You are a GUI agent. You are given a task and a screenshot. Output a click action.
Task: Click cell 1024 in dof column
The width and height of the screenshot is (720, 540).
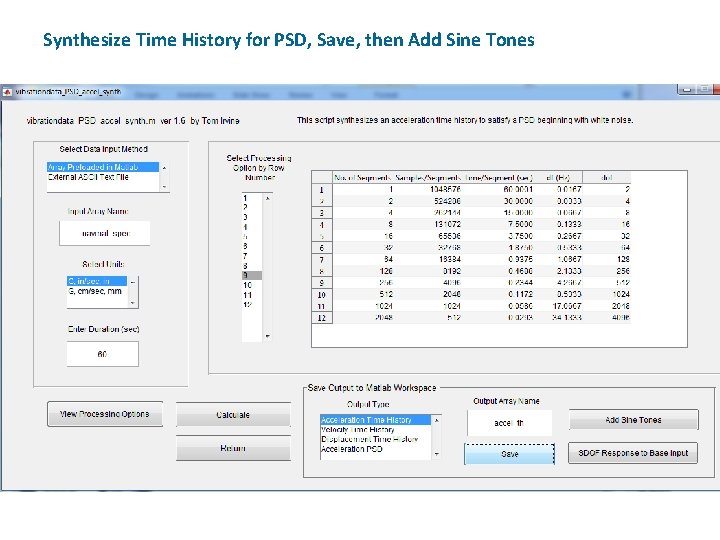[607, 294]
